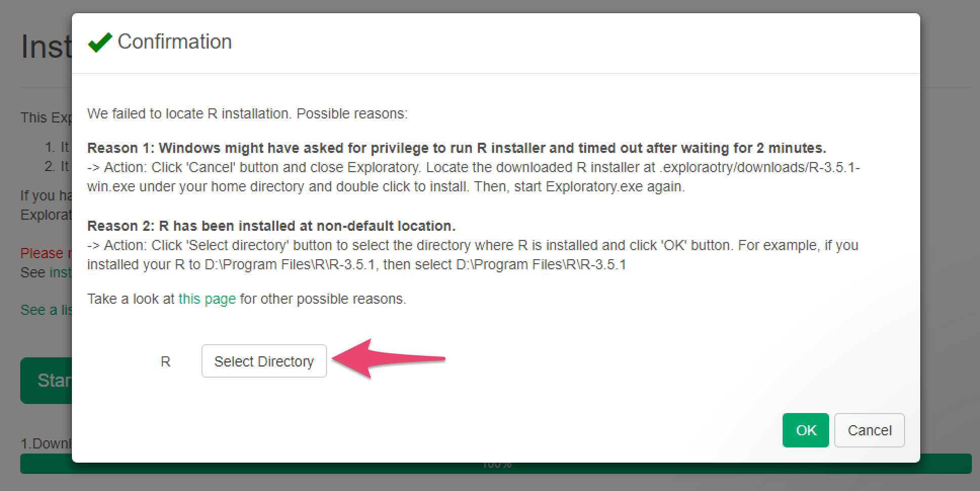The width and height of the screenshot is (980, 491).
Task: Click the 'R' label beside Select Directory
Action: 166,361
